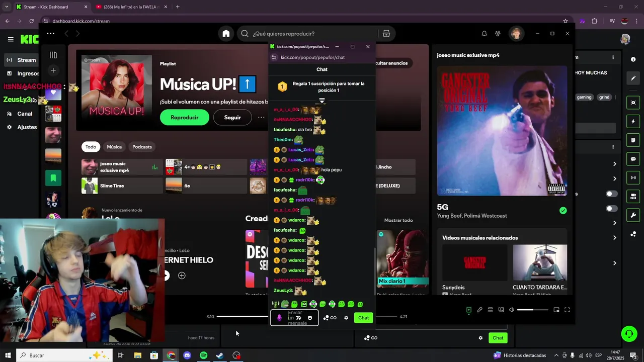Open the 'Mix diario 1' card
Image resolution: width=644 pixels, height=362 pixels.
click(403, 259)
